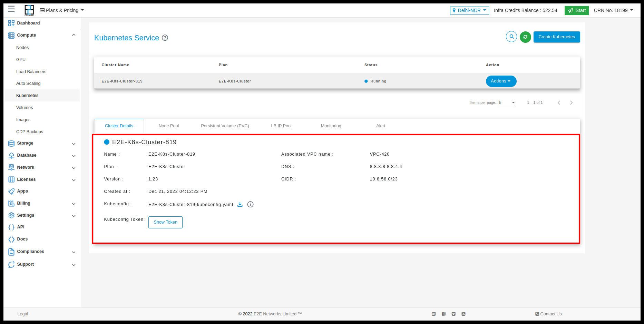
Task: Open GPU in the Compute menu
Action: coord(21,60)
